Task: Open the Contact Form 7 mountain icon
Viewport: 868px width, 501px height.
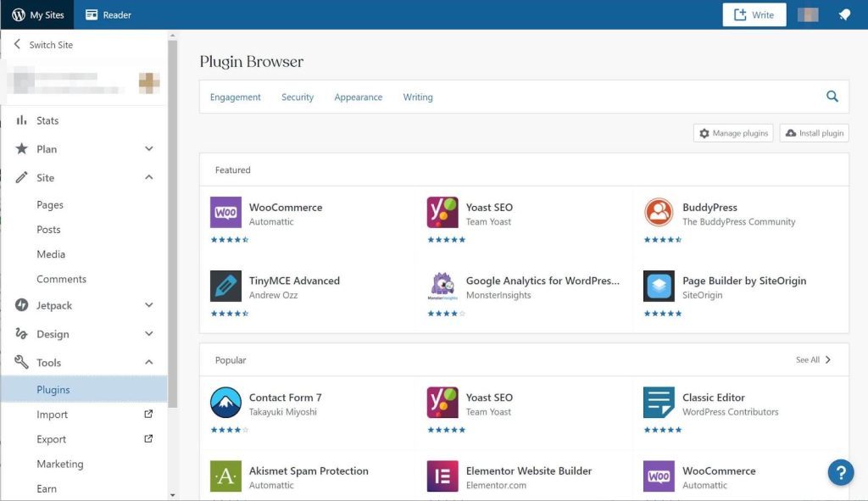Action: 225,403
